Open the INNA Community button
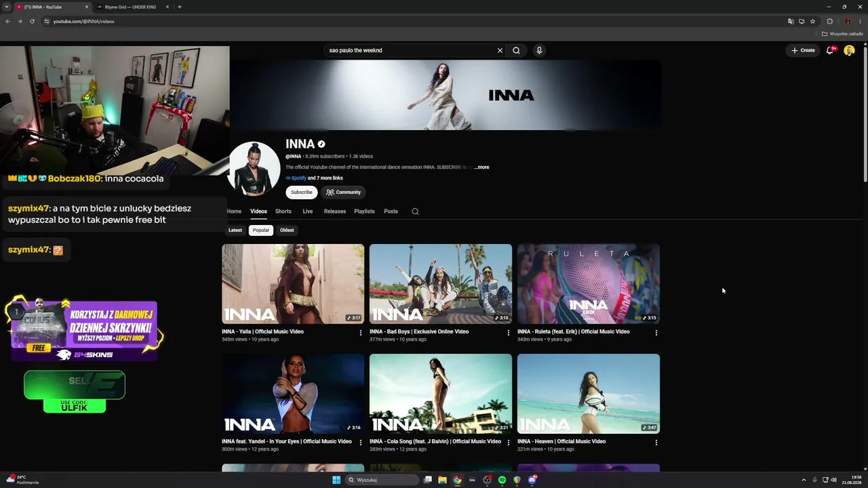 [x=343, y=192]
